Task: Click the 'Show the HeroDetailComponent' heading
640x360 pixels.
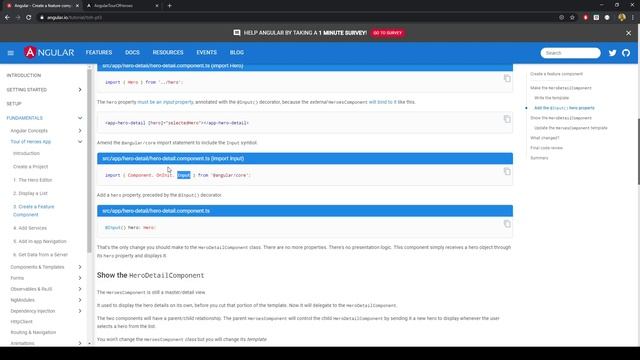Action: click(x=150, y=275)
